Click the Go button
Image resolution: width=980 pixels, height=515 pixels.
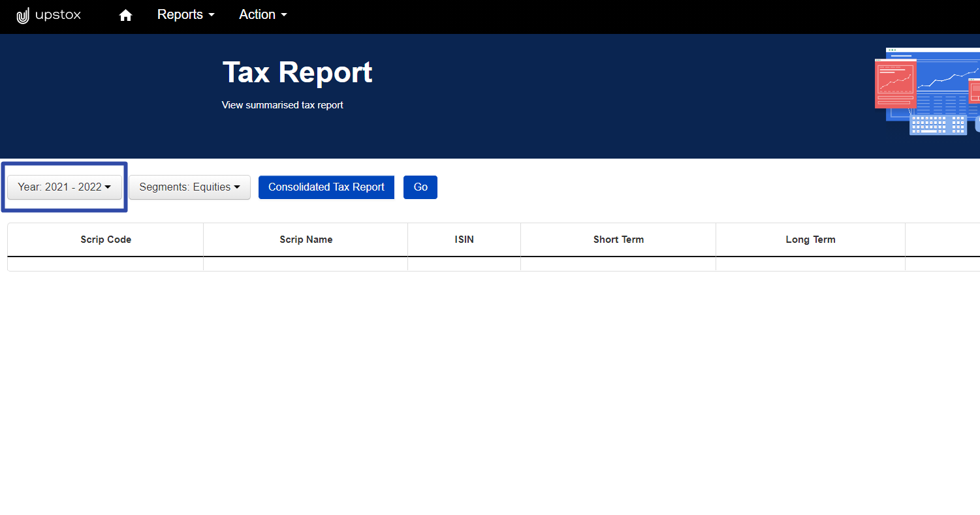point(420,187)
